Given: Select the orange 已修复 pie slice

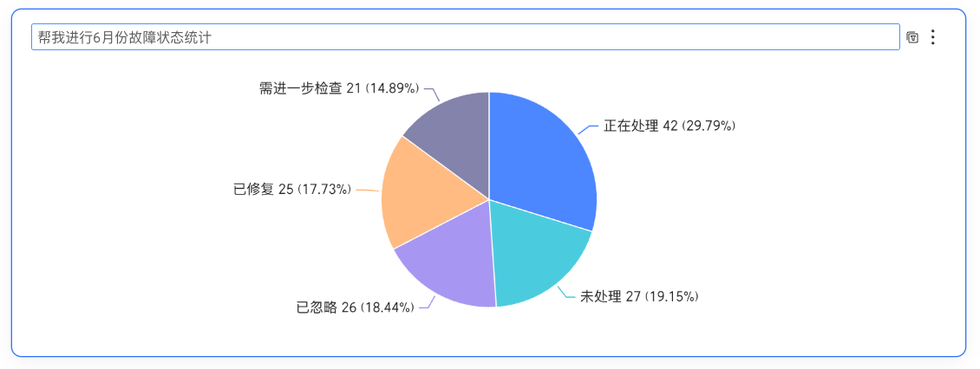Looking at the screenshot, I should click(419, 193).
